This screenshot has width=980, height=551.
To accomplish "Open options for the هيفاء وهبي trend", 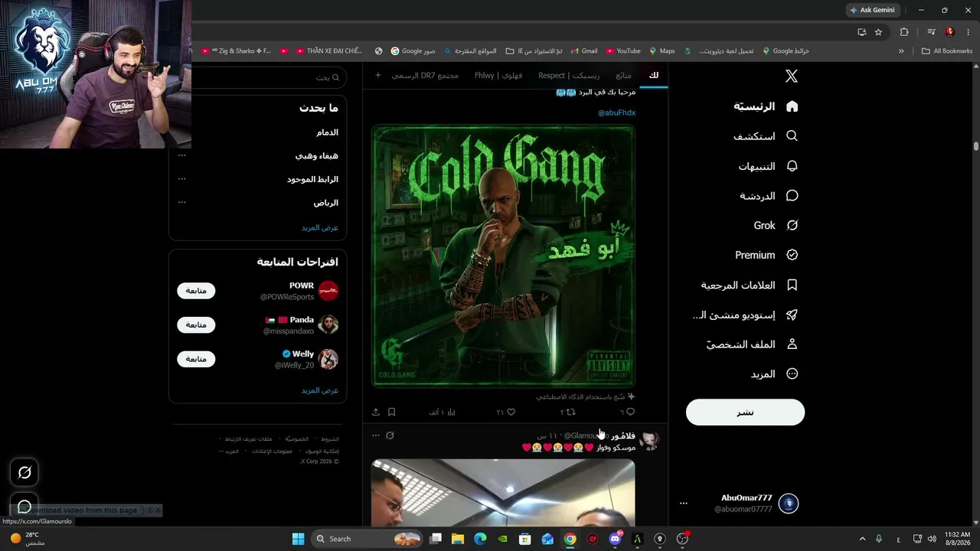I will (x=181, y=155).
